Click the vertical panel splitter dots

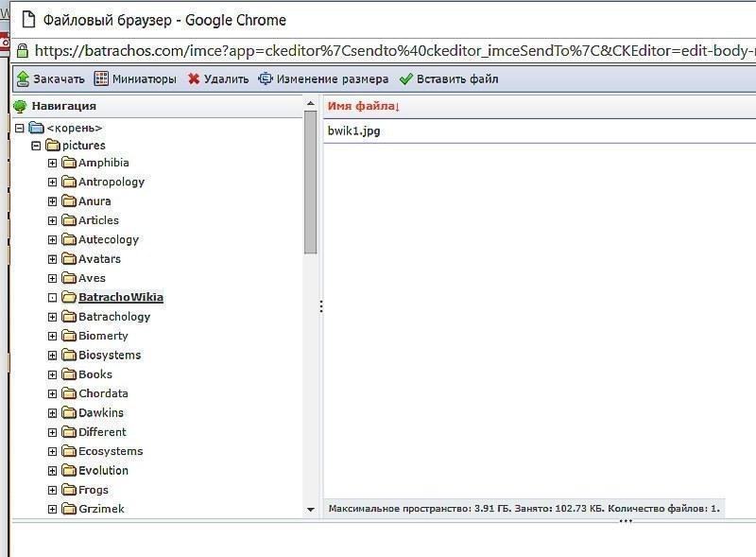click(x=321, y=306)
